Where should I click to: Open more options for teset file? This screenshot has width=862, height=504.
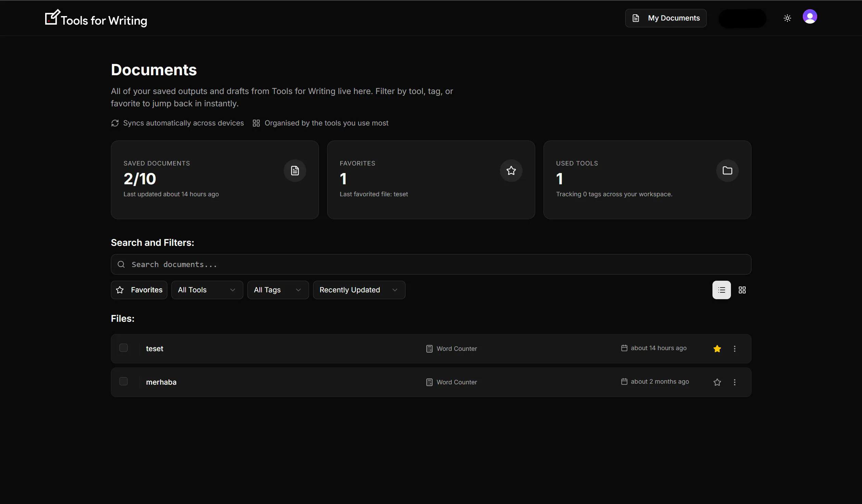(x=734, y=349)
